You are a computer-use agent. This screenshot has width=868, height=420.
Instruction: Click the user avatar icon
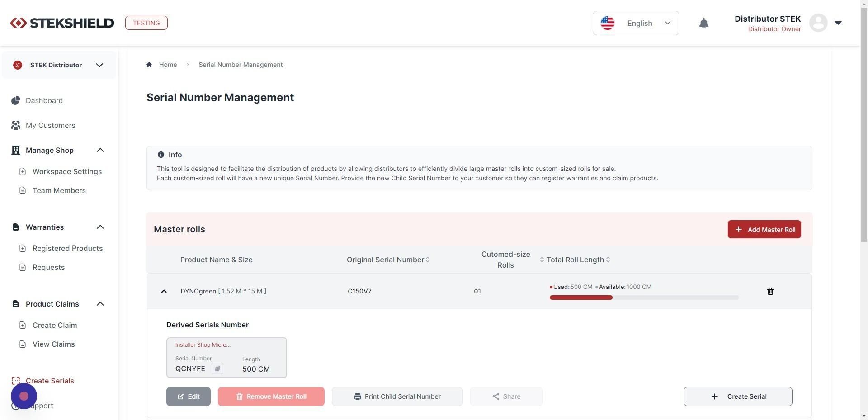point(818,23)
